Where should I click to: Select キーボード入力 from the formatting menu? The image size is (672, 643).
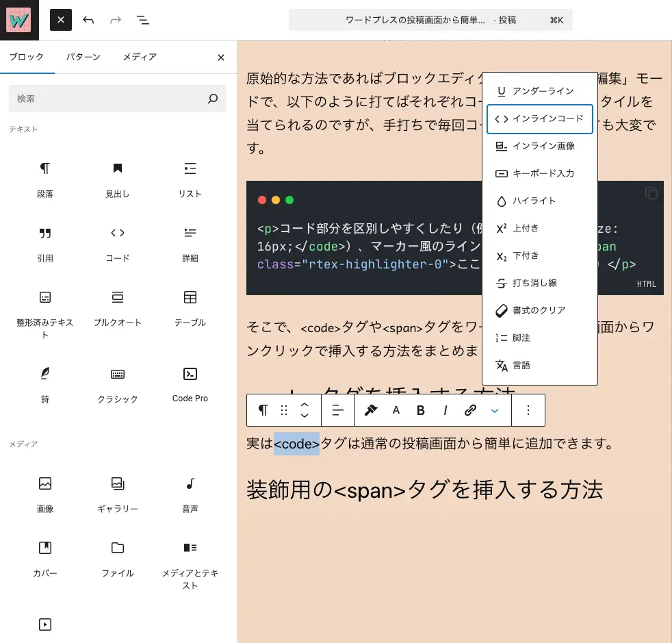(540, 173)
